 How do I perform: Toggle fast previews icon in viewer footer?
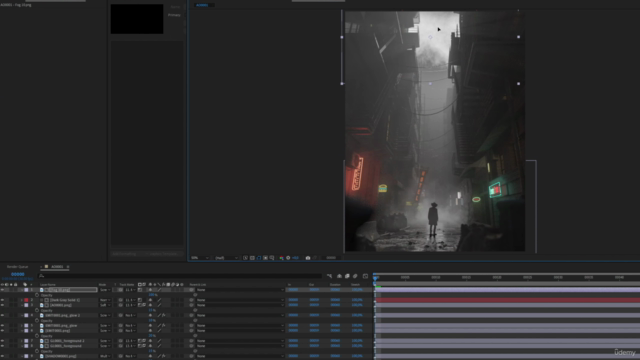tap(245, 258)
